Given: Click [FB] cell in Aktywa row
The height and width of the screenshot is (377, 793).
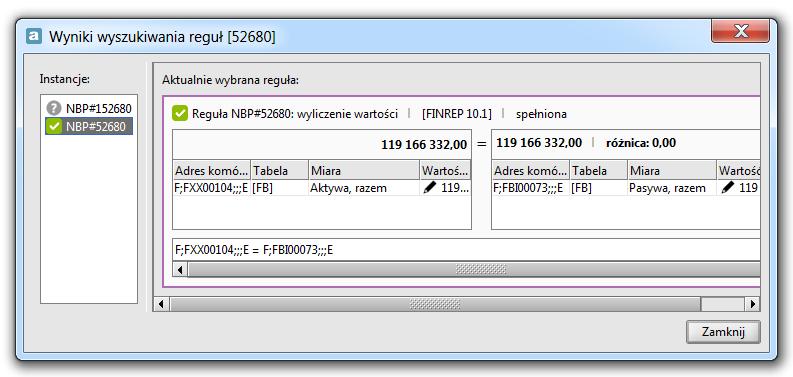Looking at the screenshot, I should (279, 188).
